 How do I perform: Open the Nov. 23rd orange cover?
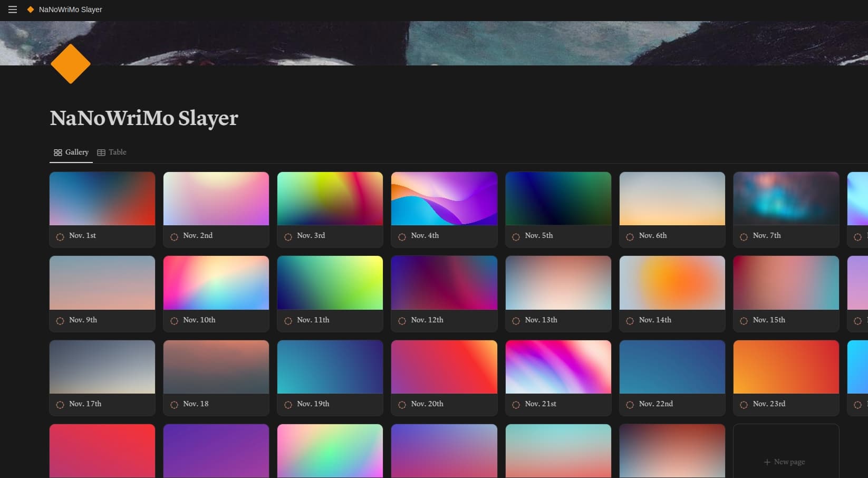click(x=786, y=367)
